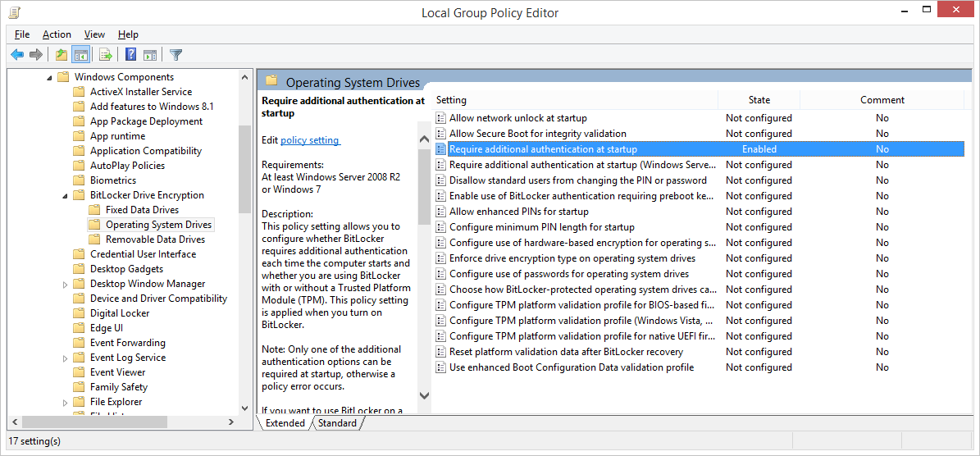
Task: Collapse the BitLocker Drive Encryption node
Action: tap(66, 196)
